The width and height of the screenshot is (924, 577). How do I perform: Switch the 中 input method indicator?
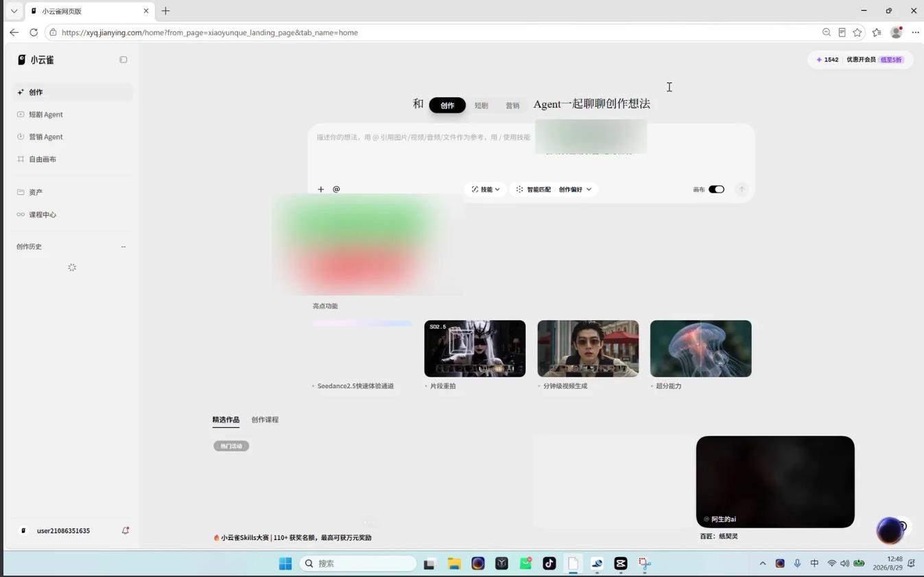point(814,563)
